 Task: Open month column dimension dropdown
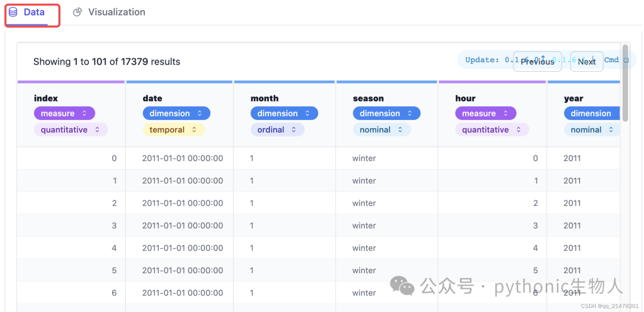click(284, 113)
